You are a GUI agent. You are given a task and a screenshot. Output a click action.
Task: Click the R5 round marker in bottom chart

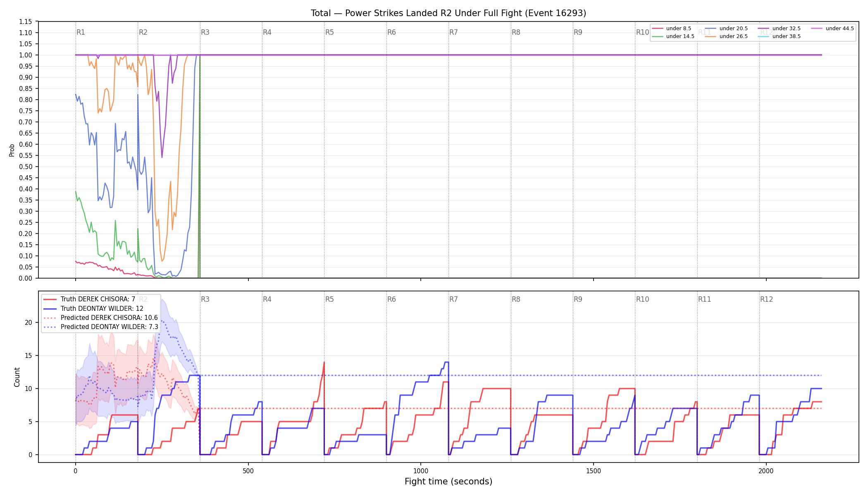coord(329,299)
